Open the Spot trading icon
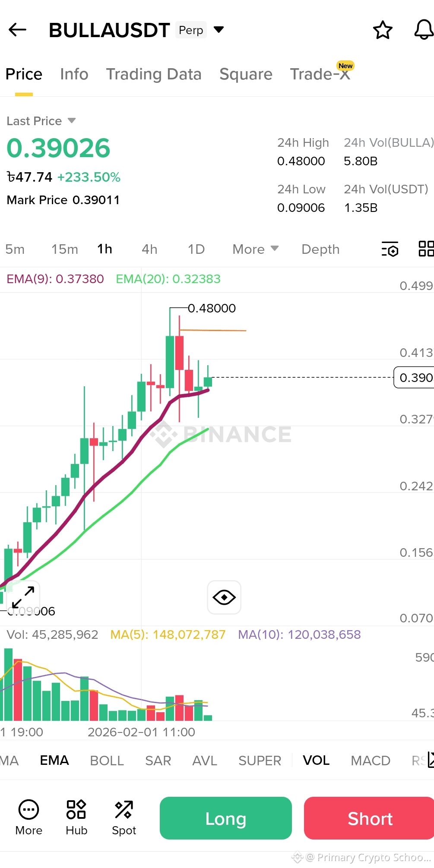434x868 pixels. pos(124,818)
